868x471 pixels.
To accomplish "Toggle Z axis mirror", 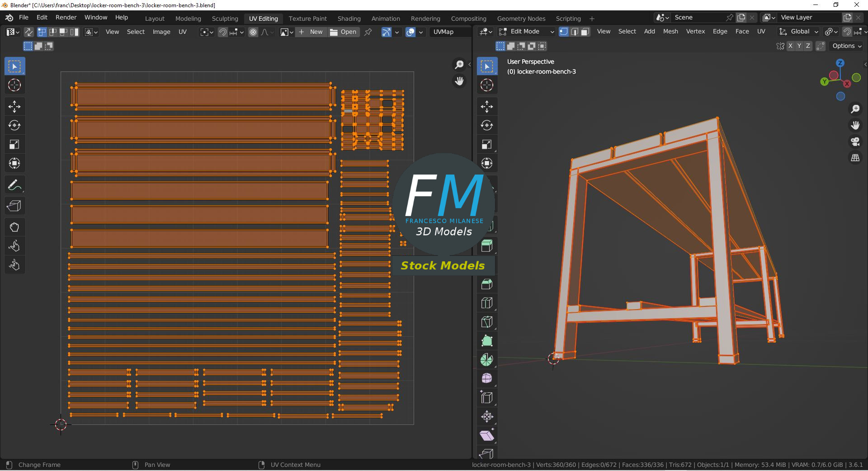I will [808, 46].
